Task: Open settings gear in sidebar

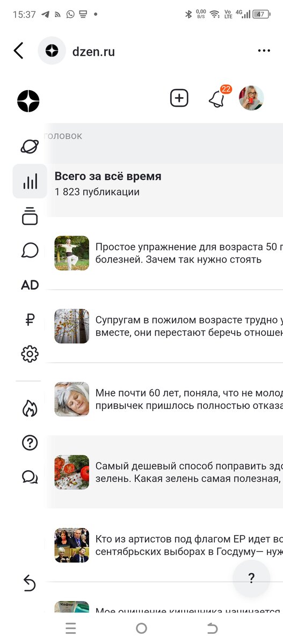Action: pyautogui.click(x=30, y=354)
